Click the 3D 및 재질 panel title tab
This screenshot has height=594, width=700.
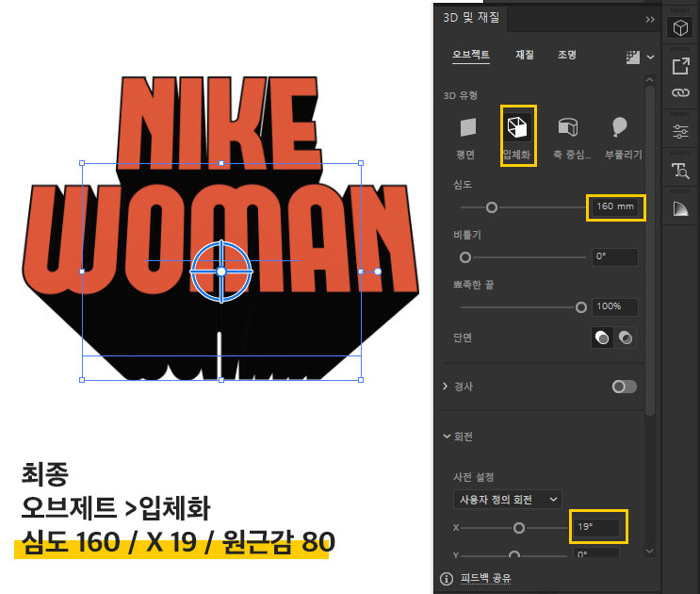click(x=471, y=17)
